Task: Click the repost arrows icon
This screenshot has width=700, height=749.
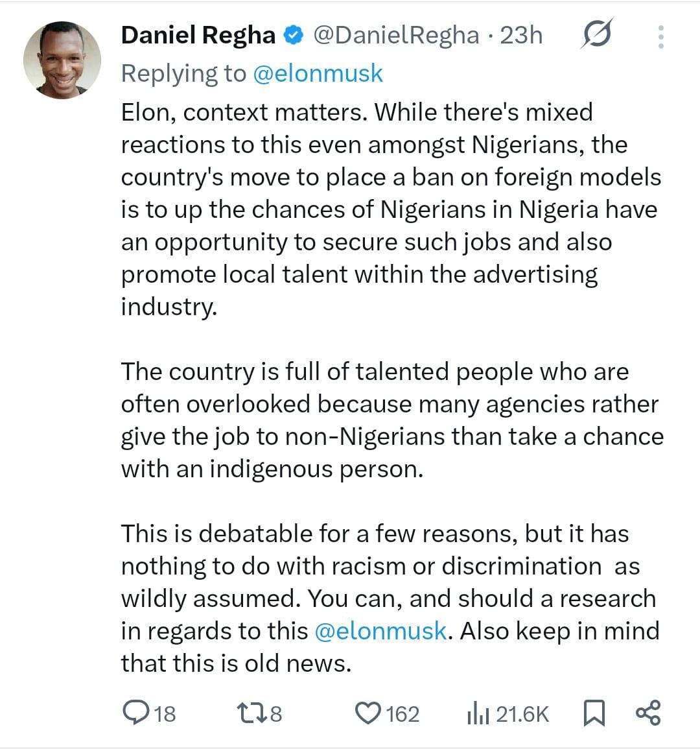Action: tap(251, 713)
